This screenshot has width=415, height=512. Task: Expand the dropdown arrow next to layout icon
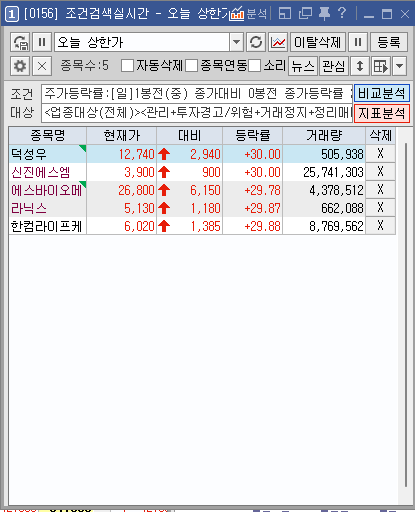pos(400,66)
